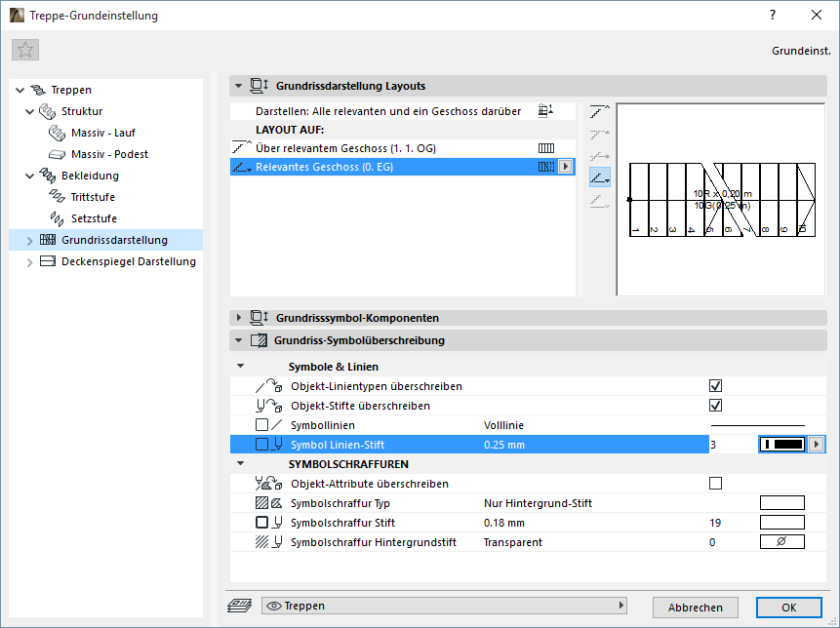Click the favorites star button
Screen dimensions: 840x628
(25, 50)
